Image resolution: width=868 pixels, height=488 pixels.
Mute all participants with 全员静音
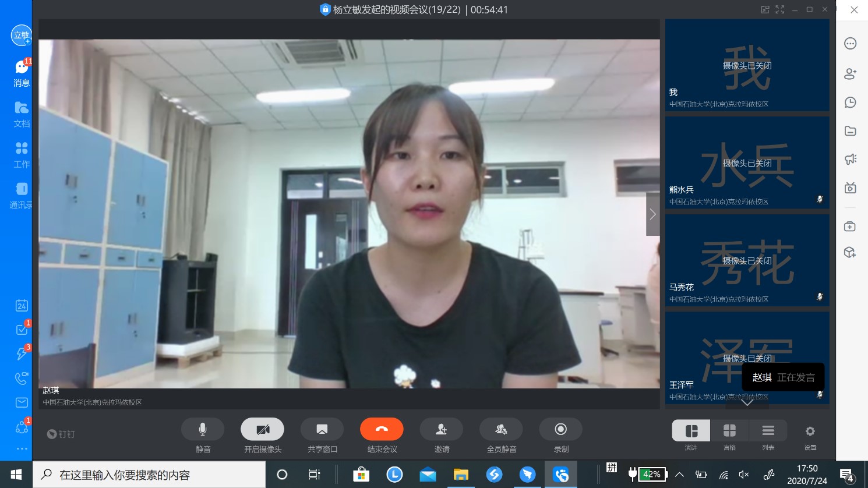point(501,430)
